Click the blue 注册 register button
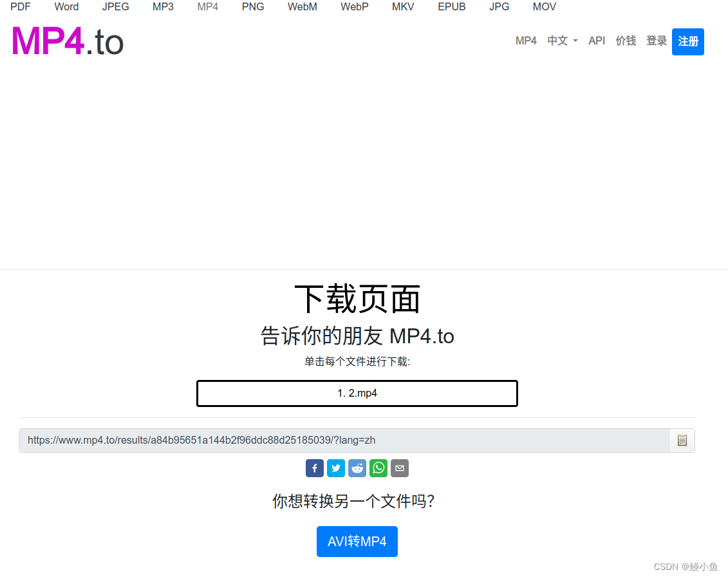The width and height of the screenshot is (728, 577). click(687, 42)
